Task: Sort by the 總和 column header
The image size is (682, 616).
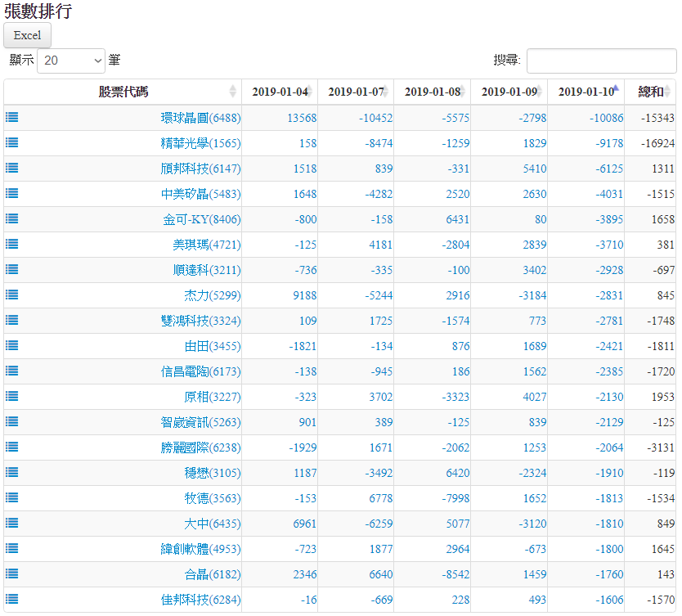Action: (650, 92)
